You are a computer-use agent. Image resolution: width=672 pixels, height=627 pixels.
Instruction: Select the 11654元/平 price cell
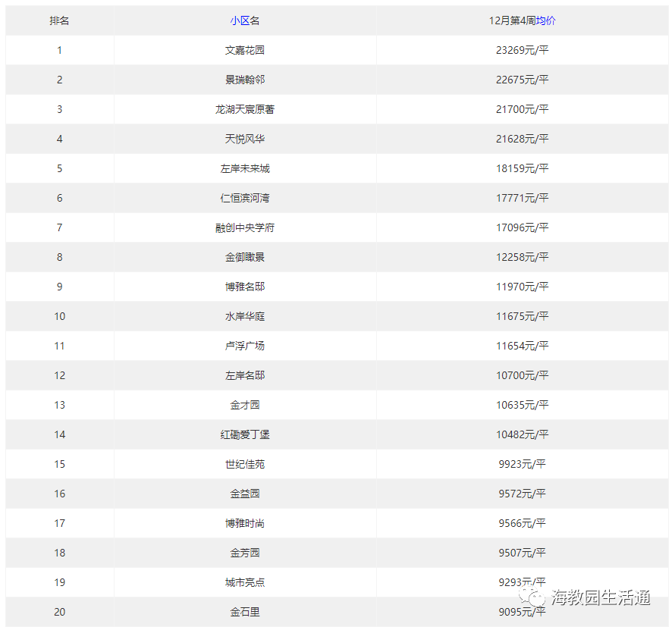(x=523, y=346)
